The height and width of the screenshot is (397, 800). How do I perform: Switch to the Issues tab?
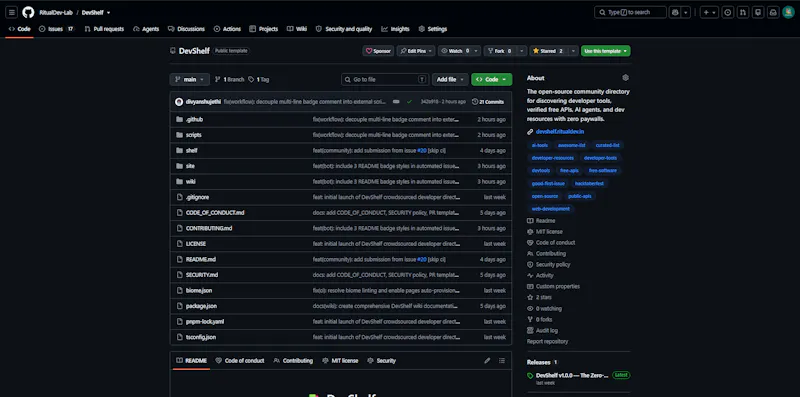coord(57,29)
